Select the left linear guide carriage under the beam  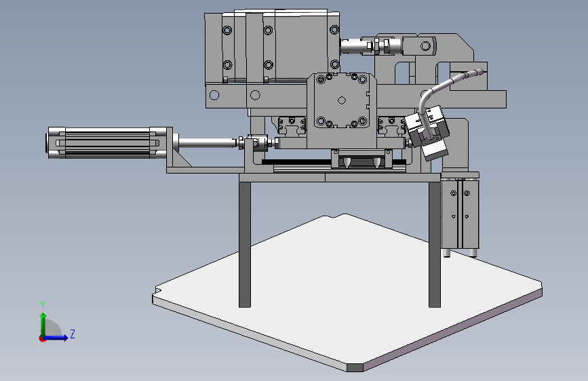(x=292, y=125)
